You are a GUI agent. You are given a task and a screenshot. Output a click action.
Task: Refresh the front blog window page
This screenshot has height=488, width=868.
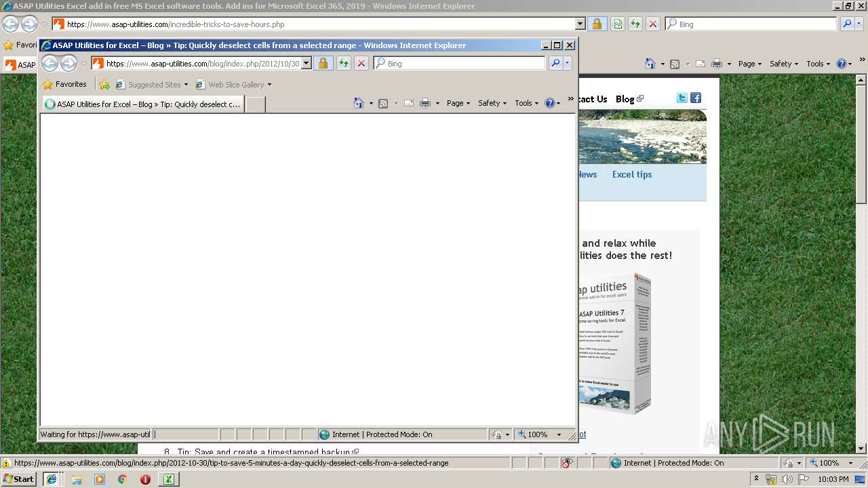tap(343, 63)
